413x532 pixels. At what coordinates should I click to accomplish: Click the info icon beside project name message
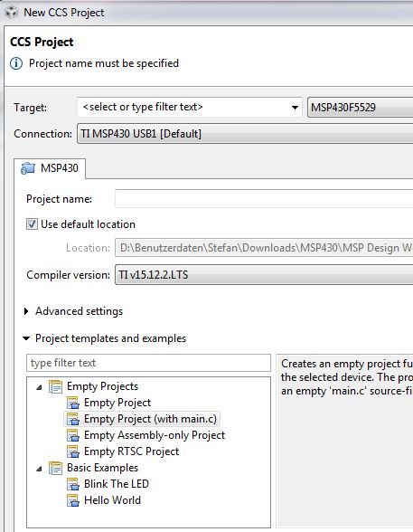[x=16, y=63]
